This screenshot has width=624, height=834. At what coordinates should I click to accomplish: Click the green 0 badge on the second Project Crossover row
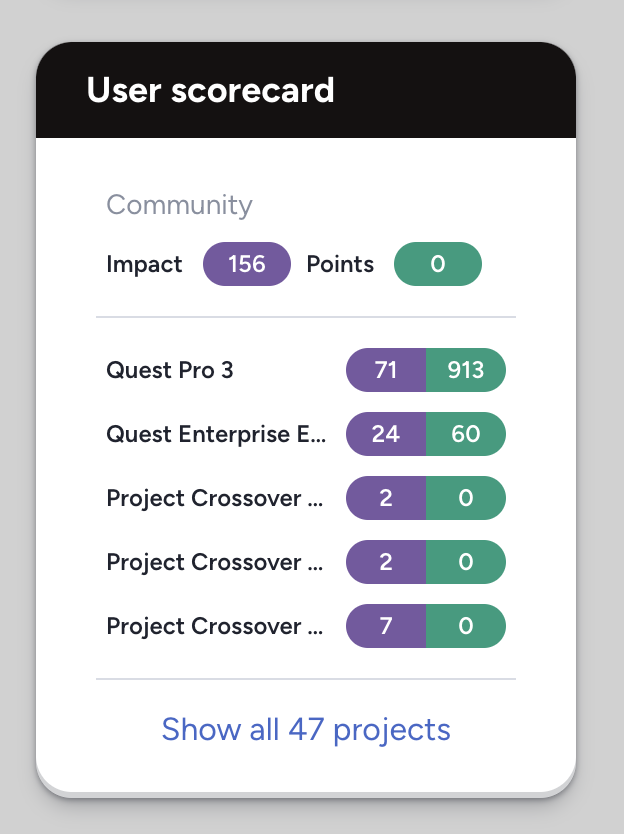pos(466,562)
